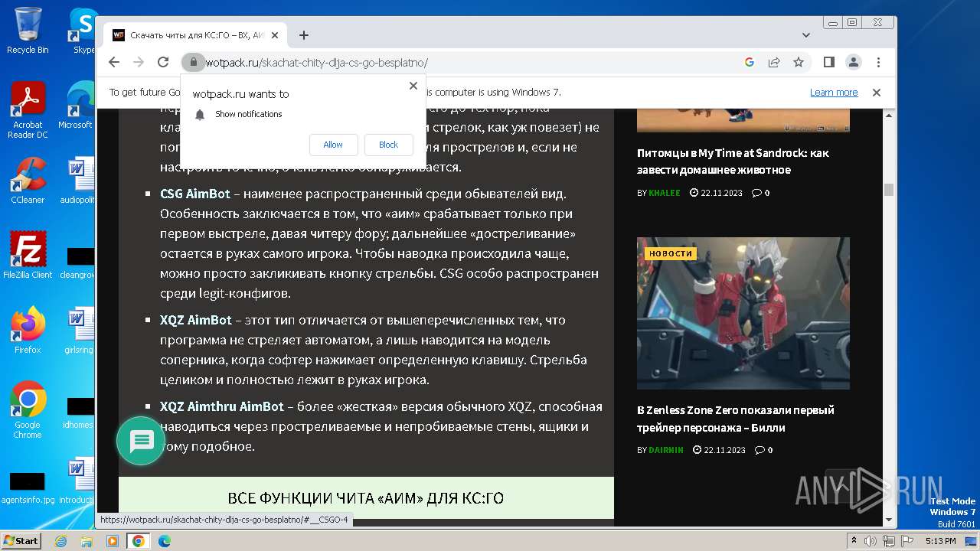
Task: Open the tab search dropdown arrow
Action: (806, 35)
